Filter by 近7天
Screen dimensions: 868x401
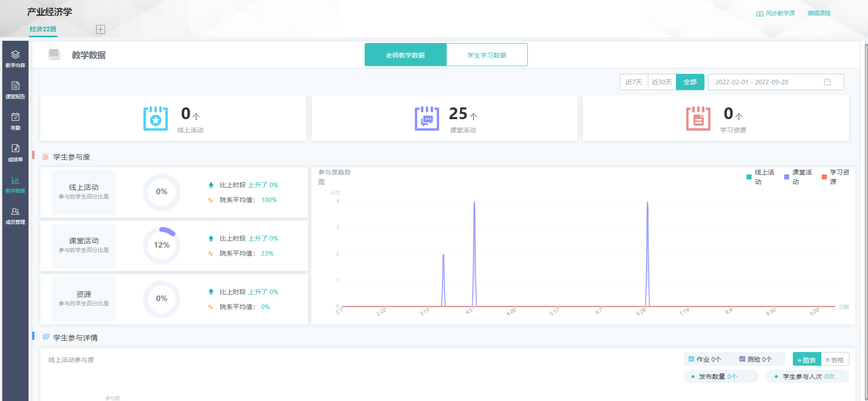[x=634, y=82]
